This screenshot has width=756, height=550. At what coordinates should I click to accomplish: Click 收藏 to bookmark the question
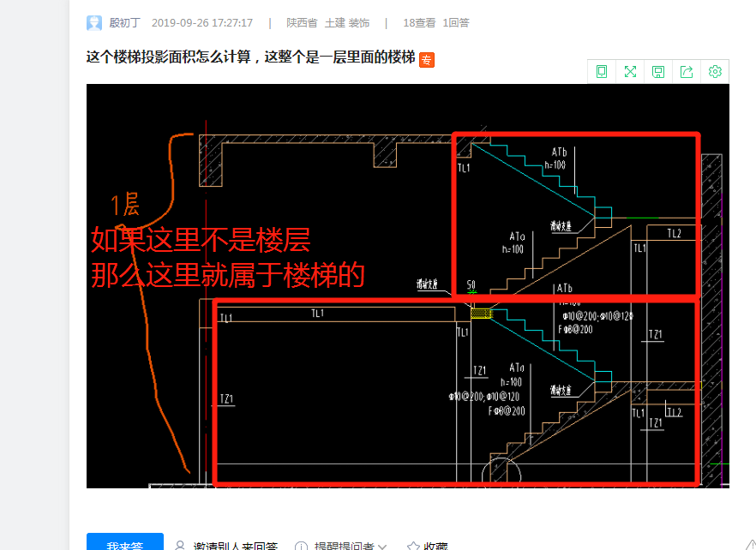point(435,546)
